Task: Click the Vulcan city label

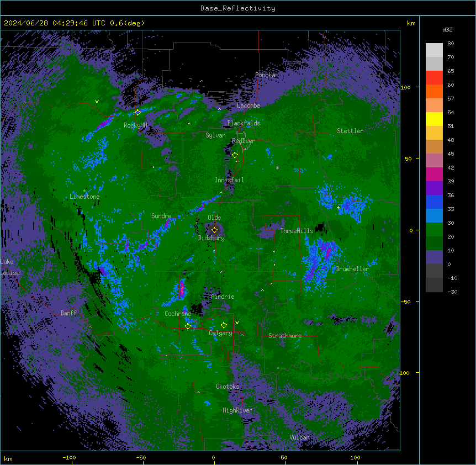Action: click(300, 437)
